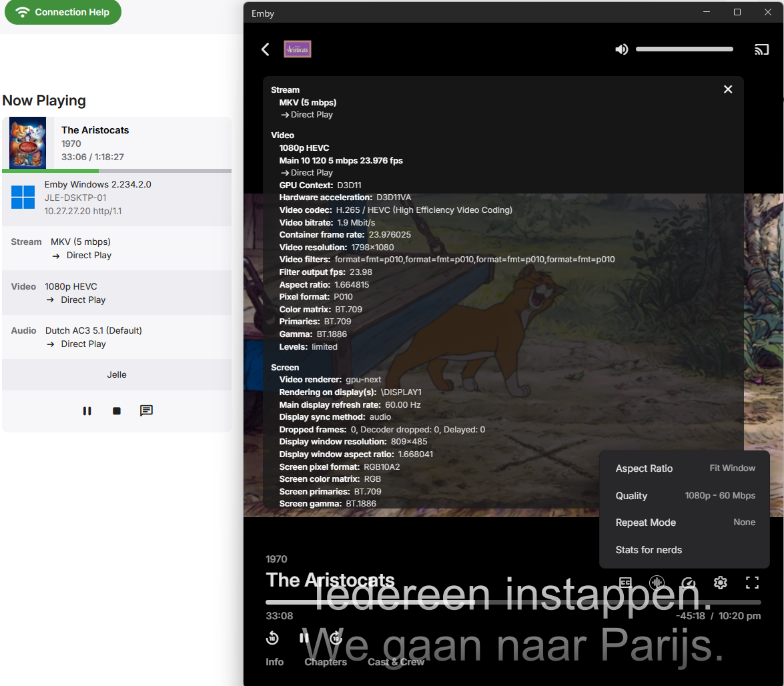Go back with the left chevron in Emby
Viewport: 784px width, 686px height.
(x=266, y=49)
